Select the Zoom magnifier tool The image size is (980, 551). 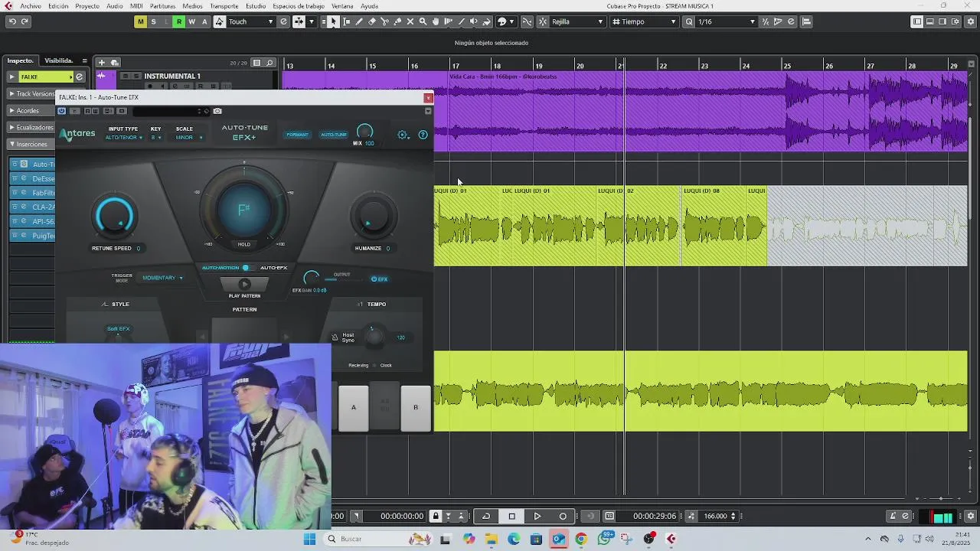(x=423, y=21)
